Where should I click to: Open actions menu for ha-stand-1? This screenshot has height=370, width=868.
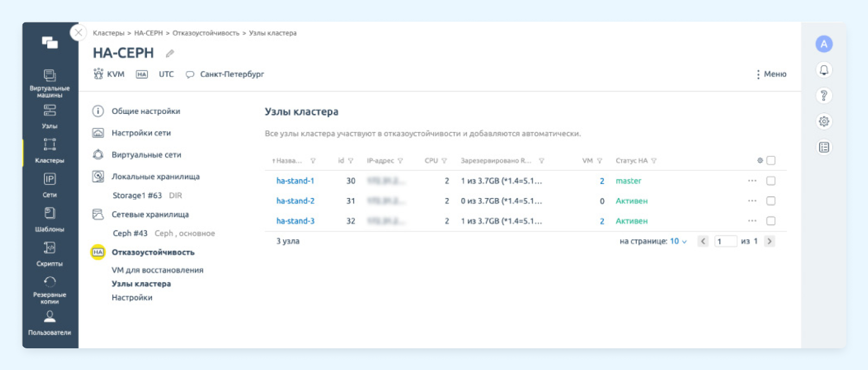752,181
